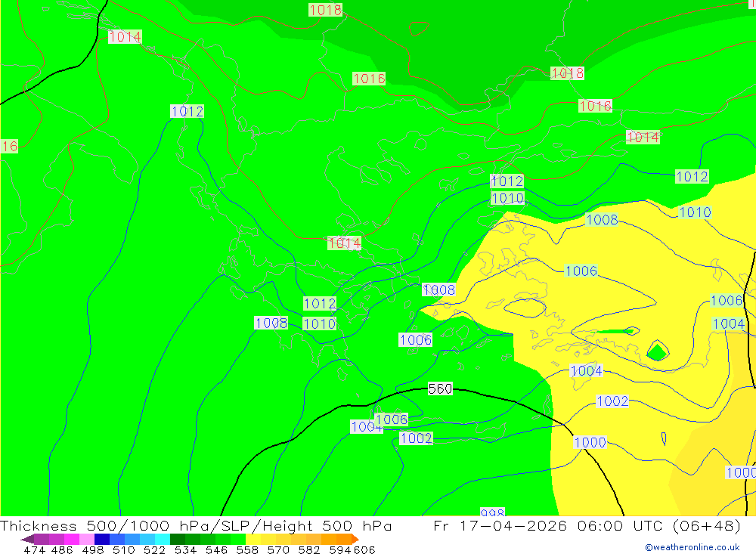Viewport: 756px width, 554px height.
Task: Click the 474 legend value
Action: 34,549
